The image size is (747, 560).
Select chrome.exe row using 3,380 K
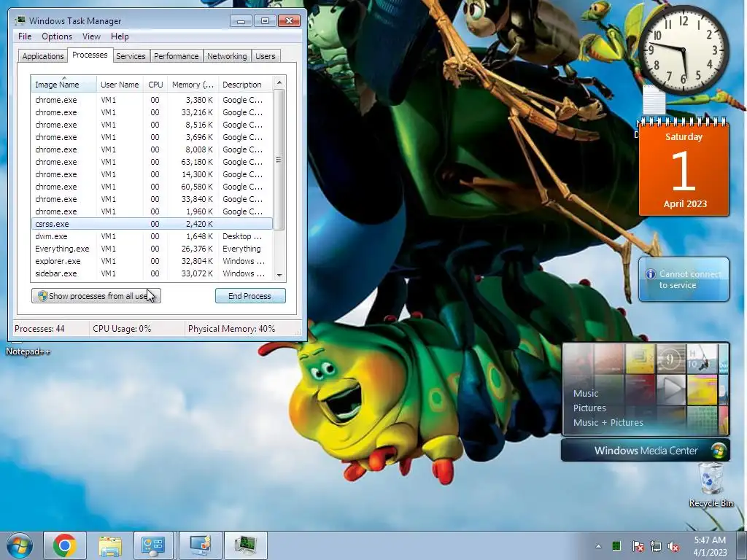(x=152, y=100)
